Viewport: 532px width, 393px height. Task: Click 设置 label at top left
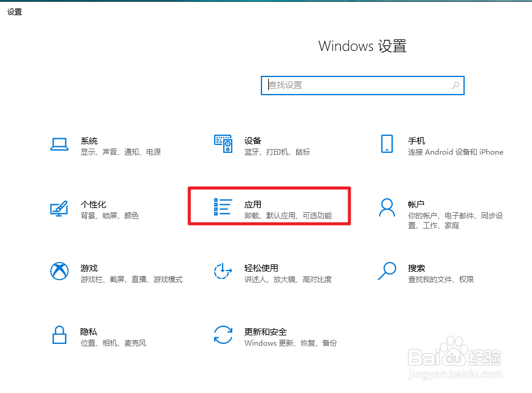pos(14,12)
